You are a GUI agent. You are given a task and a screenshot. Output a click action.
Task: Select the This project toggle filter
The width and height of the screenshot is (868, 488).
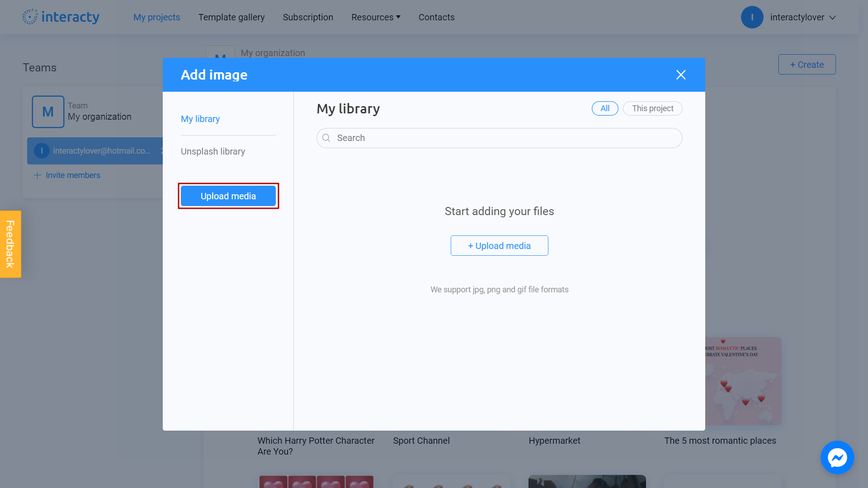(x=653, y=108)
